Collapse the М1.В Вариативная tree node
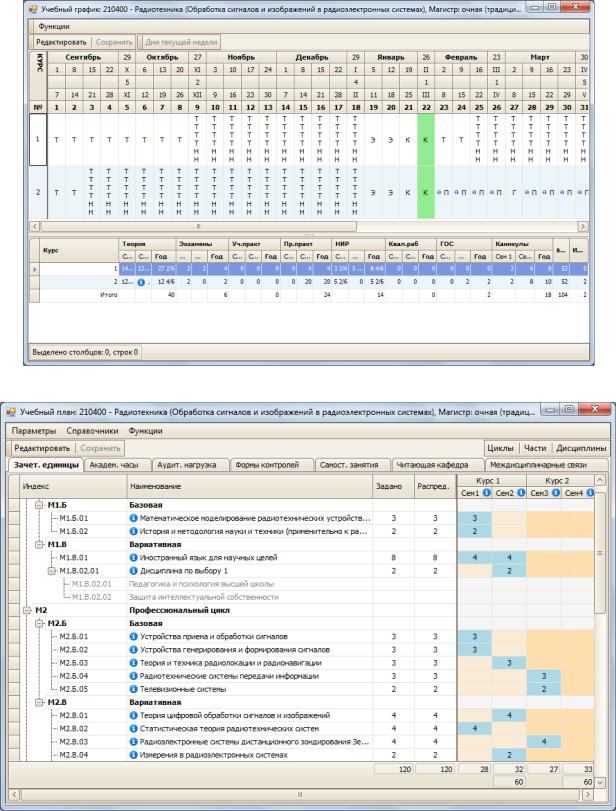 [x=39, y=544]
